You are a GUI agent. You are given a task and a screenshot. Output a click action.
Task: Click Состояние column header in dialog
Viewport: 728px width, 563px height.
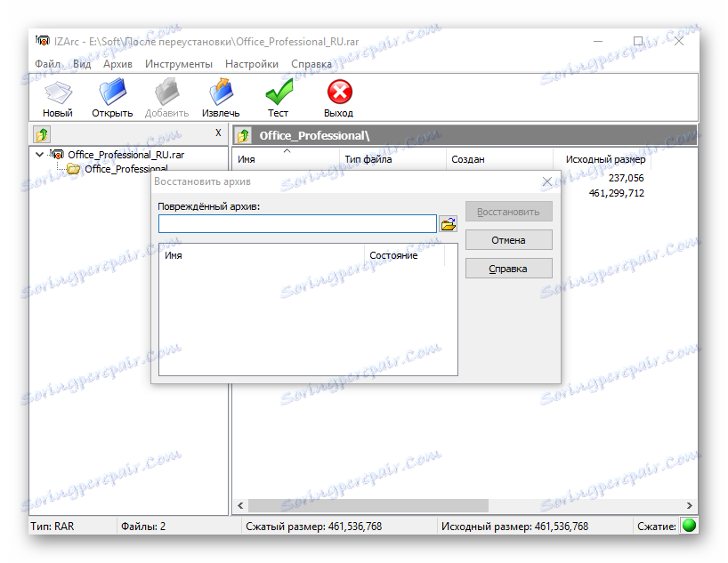tap(404, 255)
